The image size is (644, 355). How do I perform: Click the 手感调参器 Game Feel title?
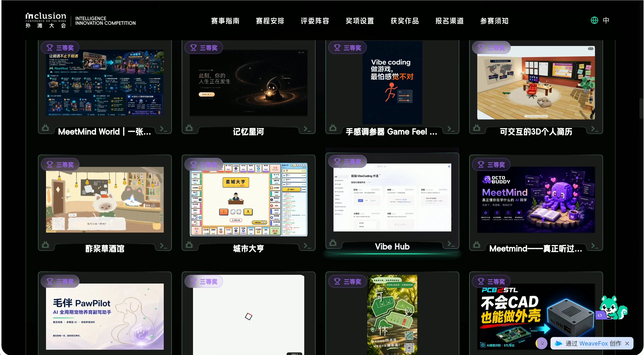[x=391, y=132]
